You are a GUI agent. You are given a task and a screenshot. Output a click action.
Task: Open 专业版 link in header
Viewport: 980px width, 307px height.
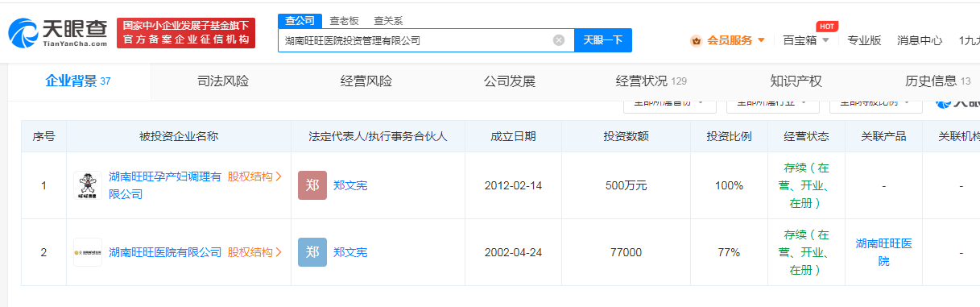click(x=864, y=40)
